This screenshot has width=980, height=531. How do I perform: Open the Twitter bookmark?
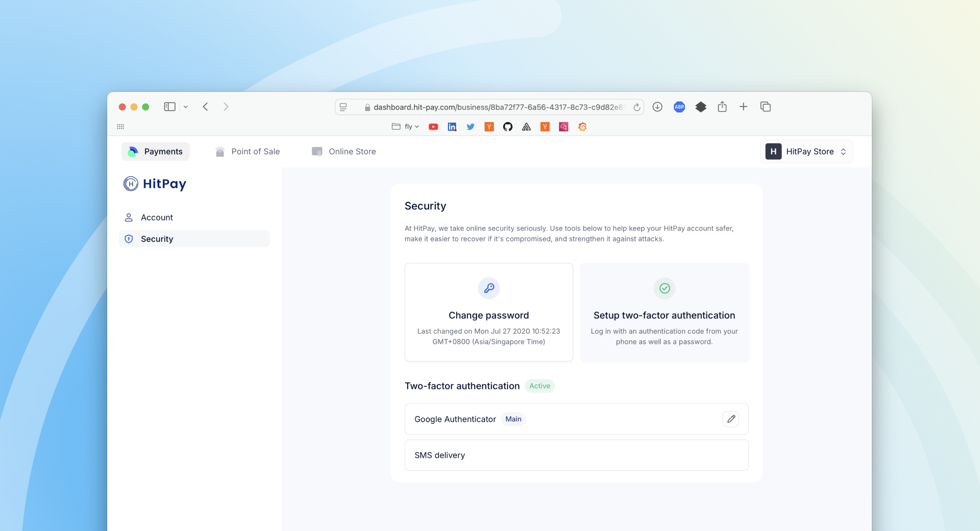(x=470, y=127)
